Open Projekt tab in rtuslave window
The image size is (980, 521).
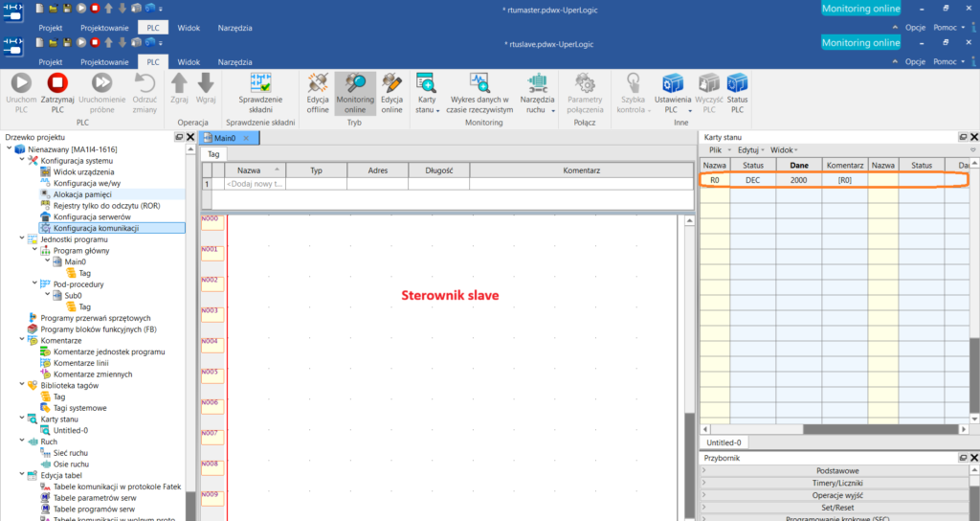(x=50, y=62)
